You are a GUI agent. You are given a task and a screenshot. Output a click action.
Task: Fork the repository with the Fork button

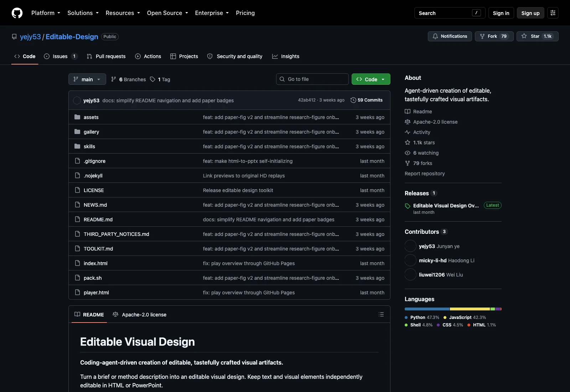[x=494, y=36]
